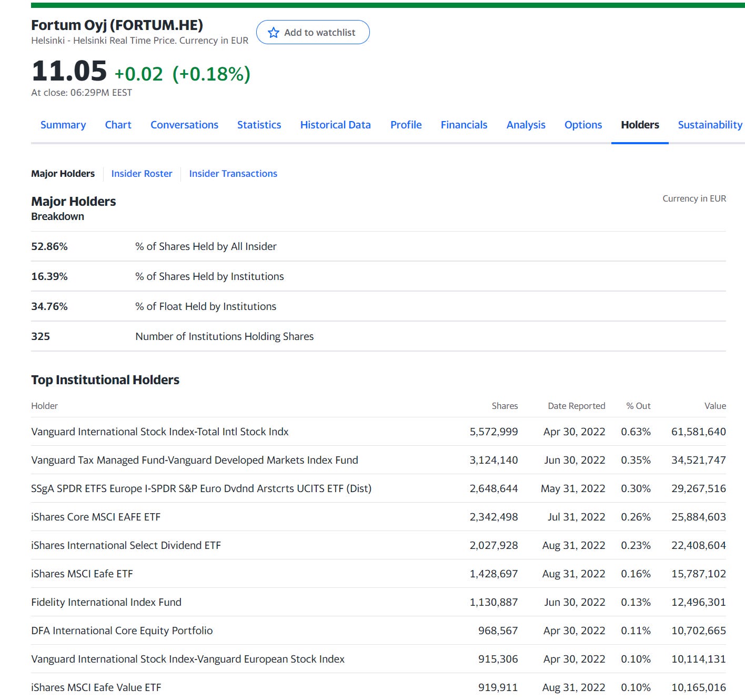The height and width of the screenshot is (700, 745).
Task: Click the star icon in Add to watchlist
Action: 273,33
